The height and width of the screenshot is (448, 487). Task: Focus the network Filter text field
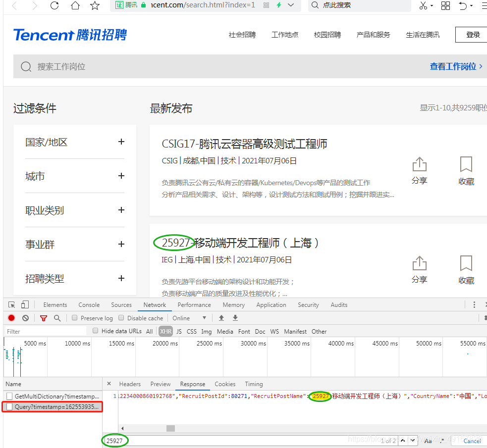46,331
